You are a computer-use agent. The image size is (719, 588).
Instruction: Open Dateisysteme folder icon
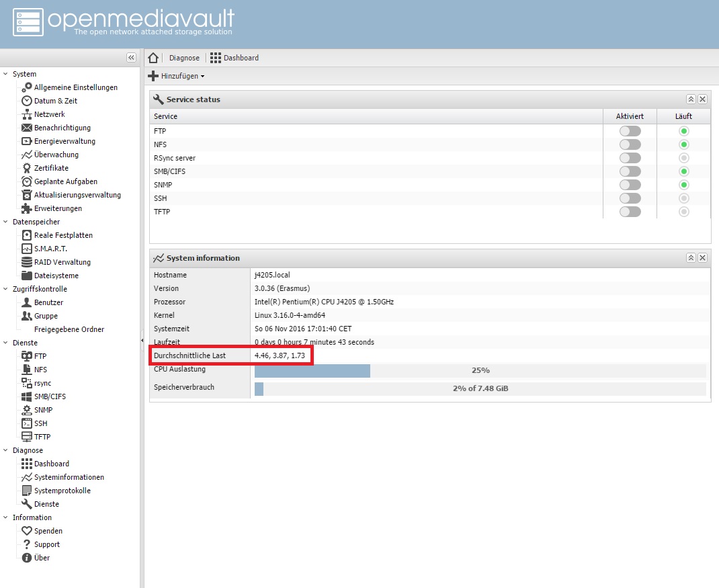[x=27, y=276]
